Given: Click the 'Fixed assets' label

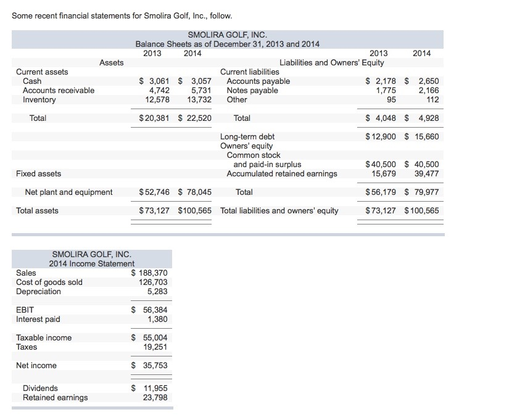Looking at the screenshot, I should (38, 174).
